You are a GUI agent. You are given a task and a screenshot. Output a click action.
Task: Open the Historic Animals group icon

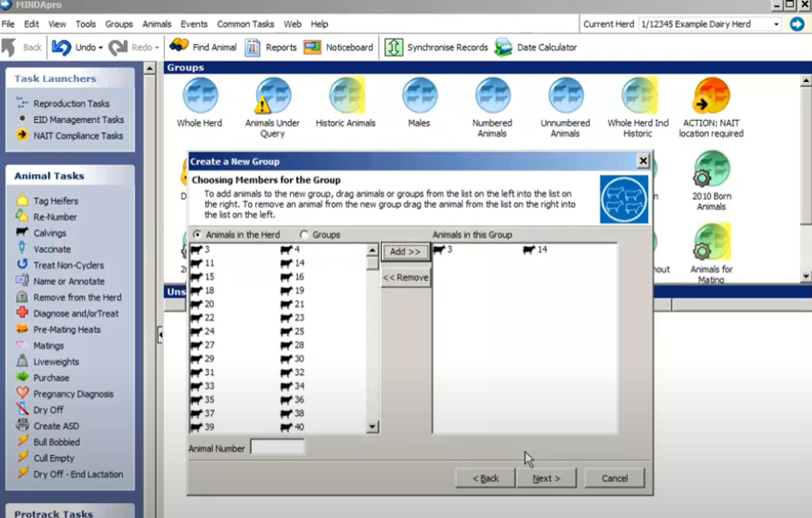click(347, 96)
